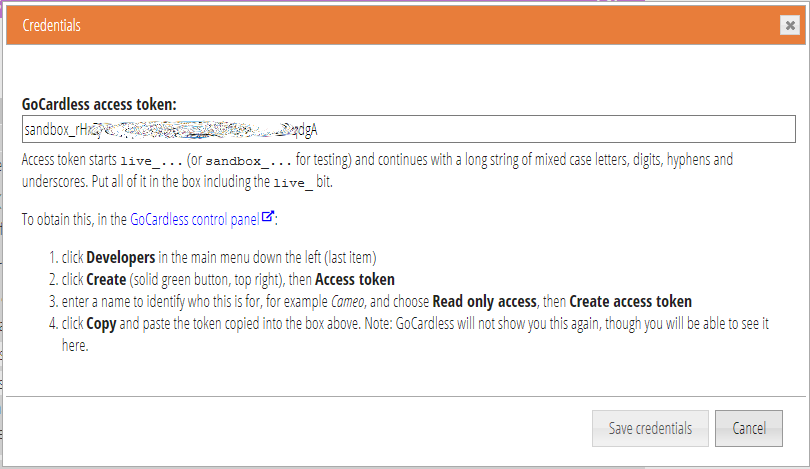
Task: Close the Credentials dialog with the X icon
Action: click(x=790, y=25)
